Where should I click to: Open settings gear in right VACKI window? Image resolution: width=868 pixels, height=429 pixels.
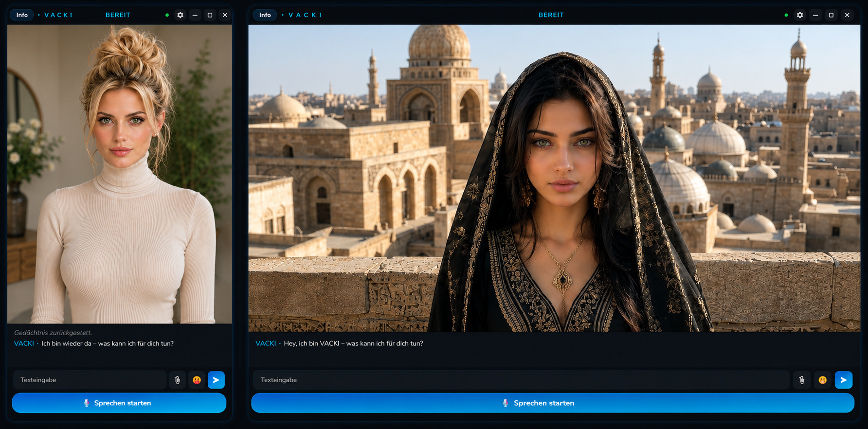click(x=800, y=15)
